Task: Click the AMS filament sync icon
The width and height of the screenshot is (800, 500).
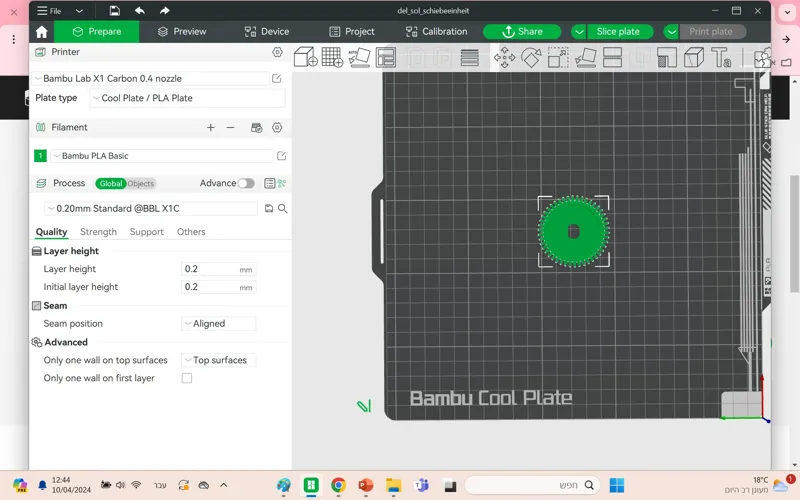Action: click(257, 128)
